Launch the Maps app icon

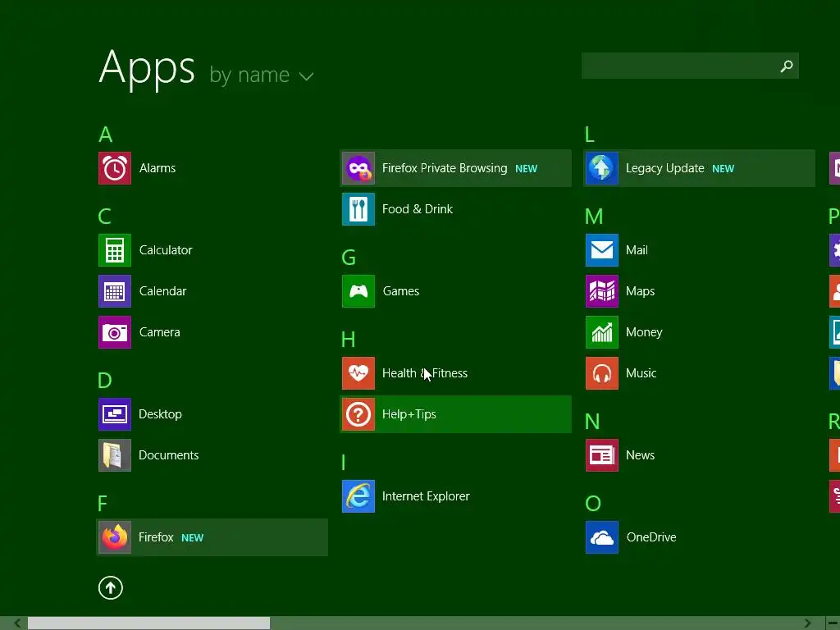coord(601,291)
